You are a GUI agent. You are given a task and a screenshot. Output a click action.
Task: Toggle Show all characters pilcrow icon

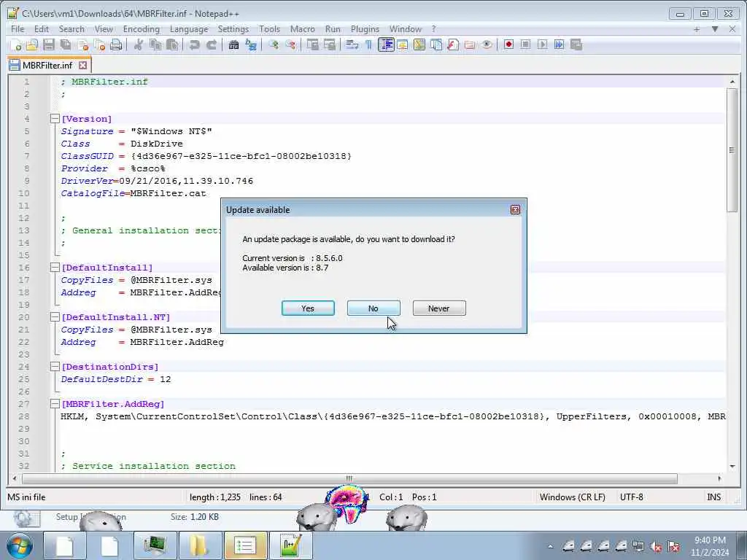[x=368, y=44]
